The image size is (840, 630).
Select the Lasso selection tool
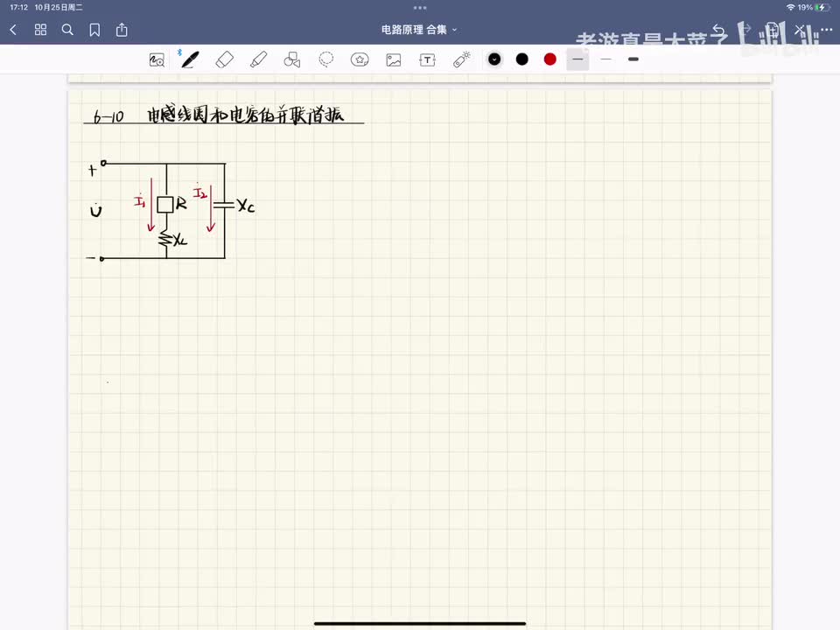[325, 59]
